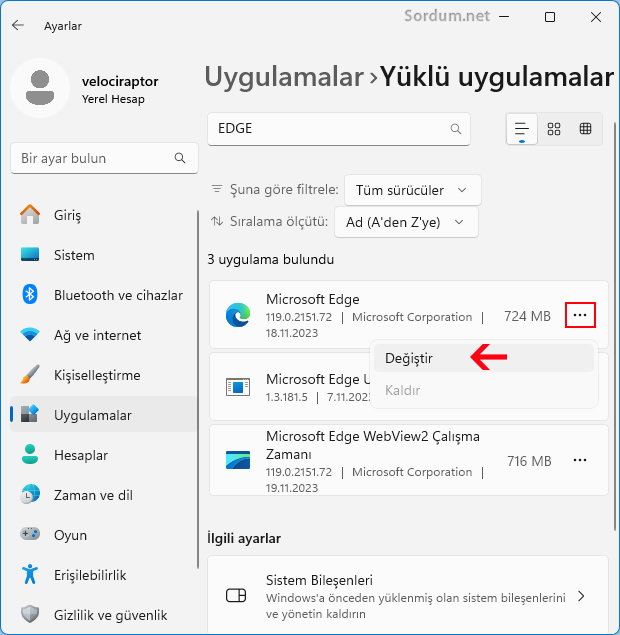This screenshot has width=620, height=635.
Task: Click the EDGE app search field
Action: point(339,129)
